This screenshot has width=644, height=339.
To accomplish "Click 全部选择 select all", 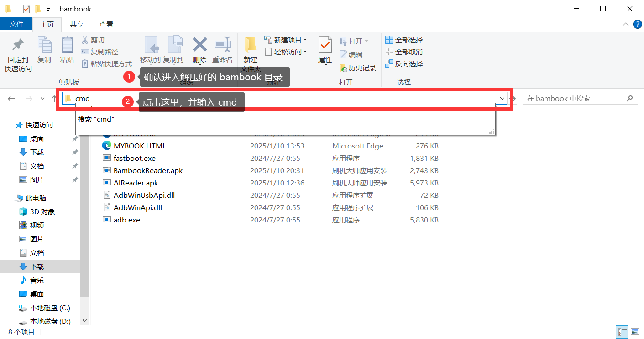I will 404,40.
